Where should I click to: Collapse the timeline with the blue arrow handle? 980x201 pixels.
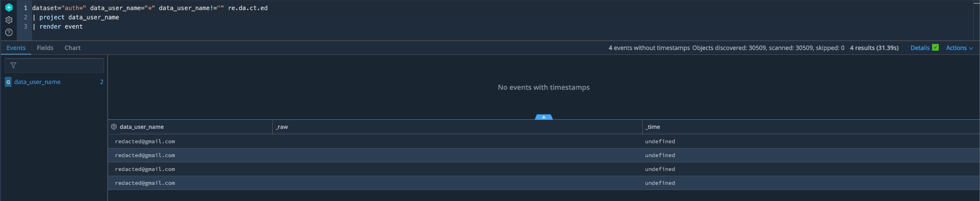[544, 117]
